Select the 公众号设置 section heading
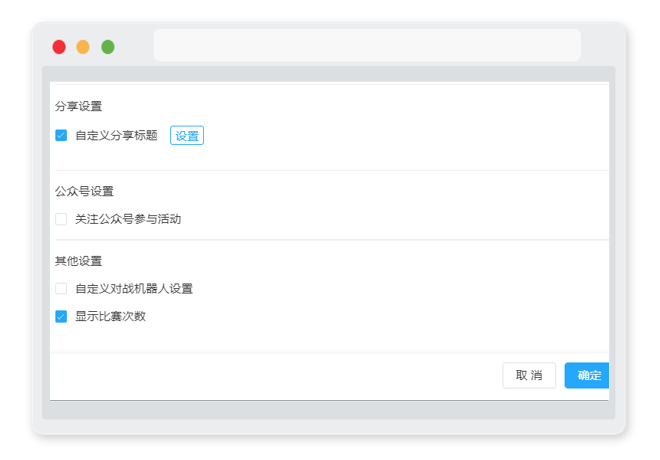 (84, 191)
